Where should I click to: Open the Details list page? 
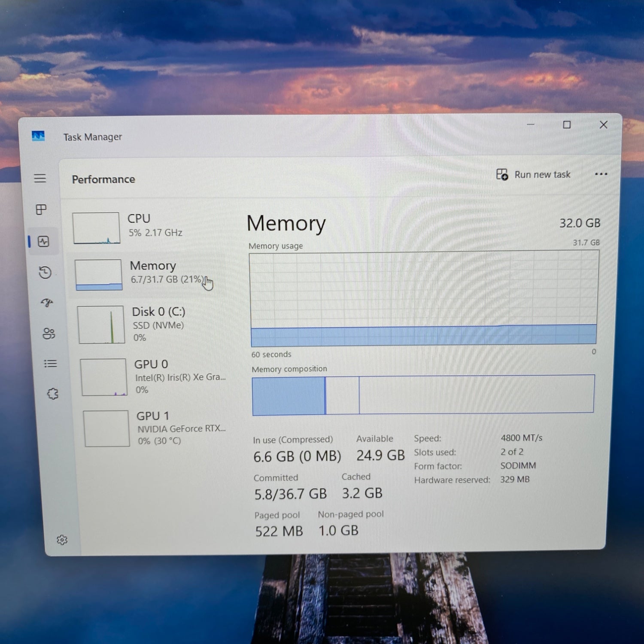(50, 364)
